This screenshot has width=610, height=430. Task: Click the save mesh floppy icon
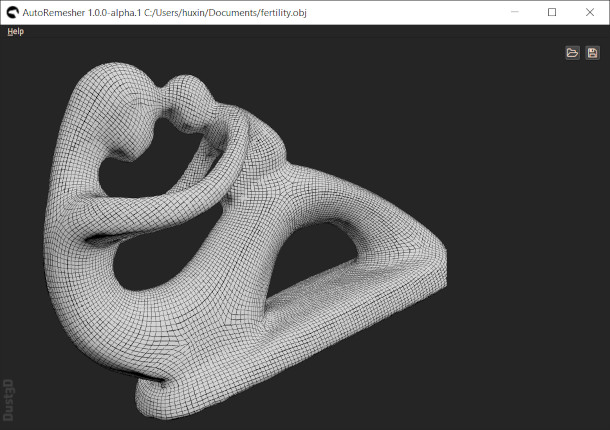click(592, 53)
